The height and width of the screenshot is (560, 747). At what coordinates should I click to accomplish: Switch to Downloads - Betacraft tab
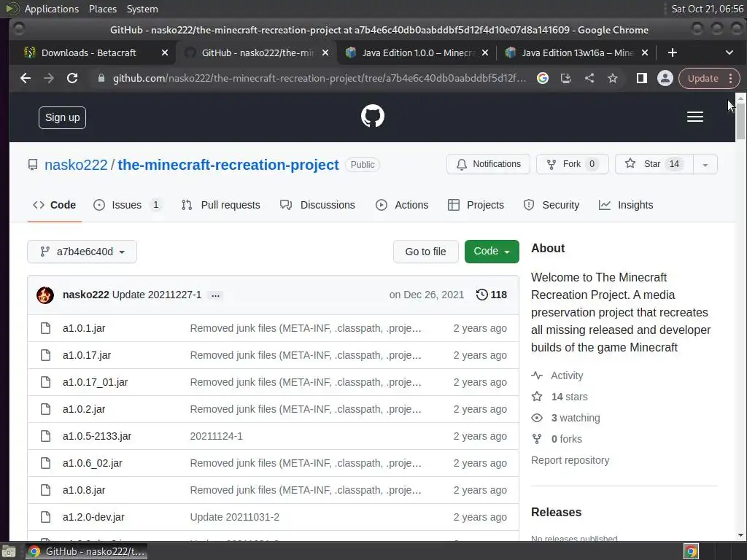click(x=88, y=52)
